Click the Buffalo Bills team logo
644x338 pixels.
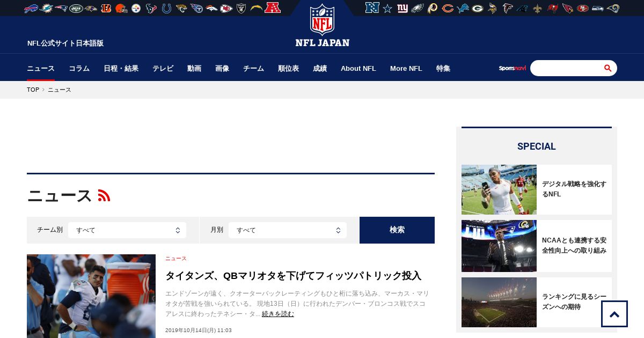[31, 8]
